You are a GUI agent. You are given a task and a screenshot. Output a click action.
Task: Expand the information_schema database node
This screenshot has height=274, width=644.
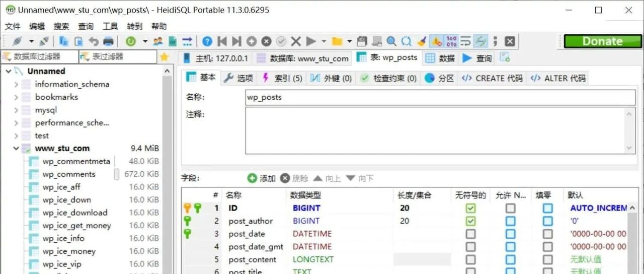point(16,85)
